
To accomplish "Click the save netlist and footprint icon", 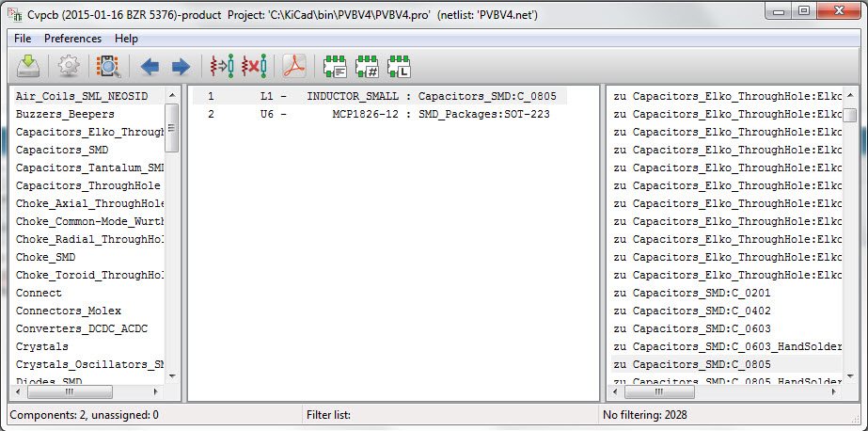I will pyautogui.click(x=29, y=67).
